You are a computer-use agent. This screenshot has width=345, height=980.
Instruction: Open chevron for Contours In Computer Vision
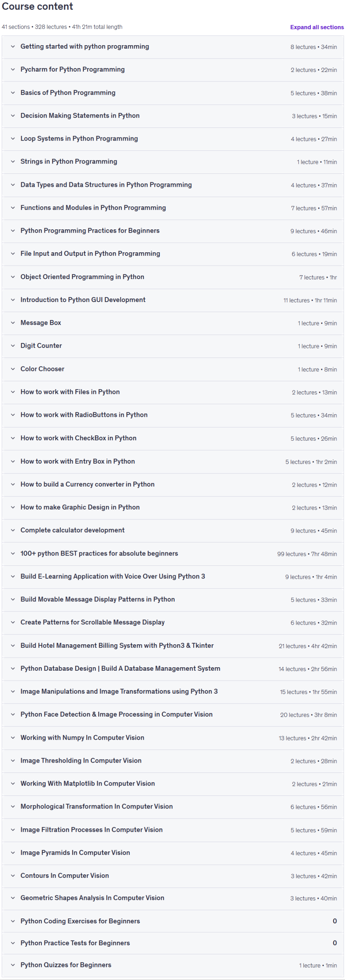coord(13,876)
